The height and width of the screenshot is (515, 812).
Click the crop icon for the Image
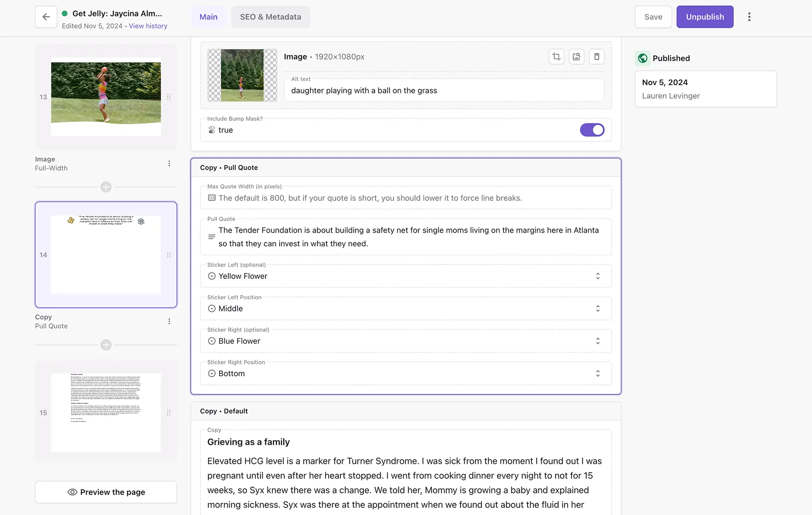click(x=556, y=56)
